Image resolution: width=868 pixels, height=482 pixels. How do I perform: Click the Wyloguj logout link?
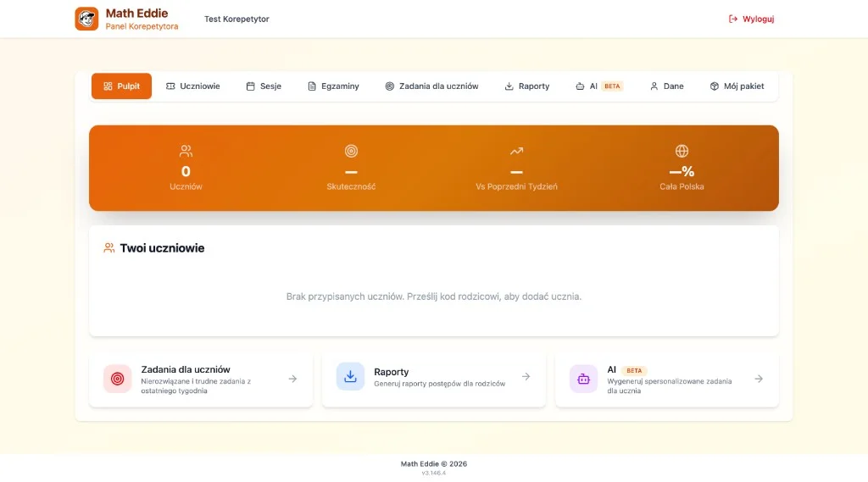pos(751,19)
